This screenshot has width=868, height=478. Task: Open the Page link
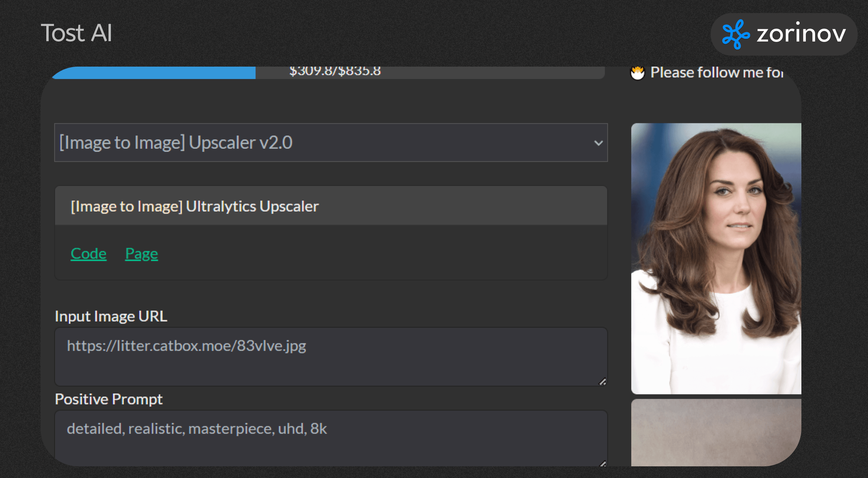[141, 254]
